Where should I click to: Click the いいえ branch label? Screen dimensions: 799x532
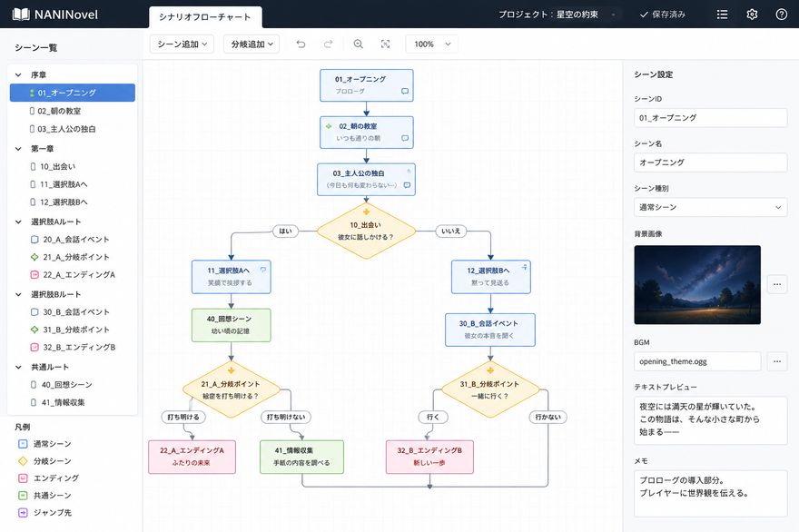(450, 231)
